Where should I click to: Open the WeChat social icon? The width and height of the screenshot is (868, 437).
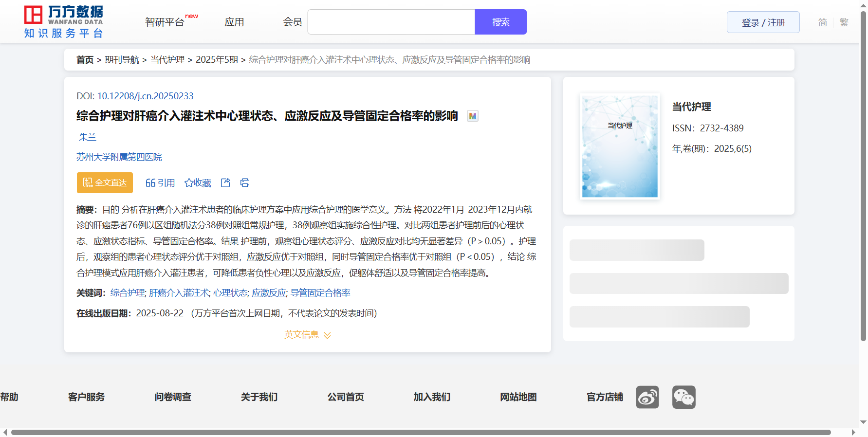683,397
